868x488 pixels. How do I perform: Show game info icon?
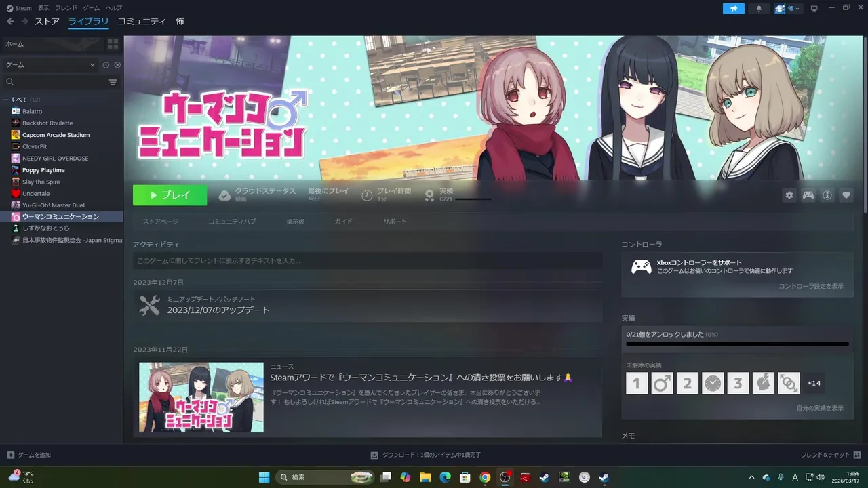[x=827, y=195]
